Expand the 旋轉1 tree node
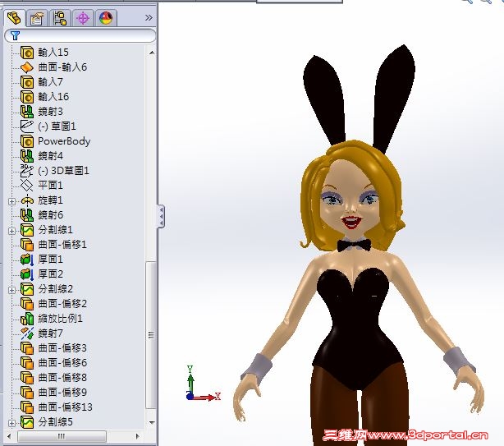504x446 pixels. pyautogui.click(x=11, y=201)
